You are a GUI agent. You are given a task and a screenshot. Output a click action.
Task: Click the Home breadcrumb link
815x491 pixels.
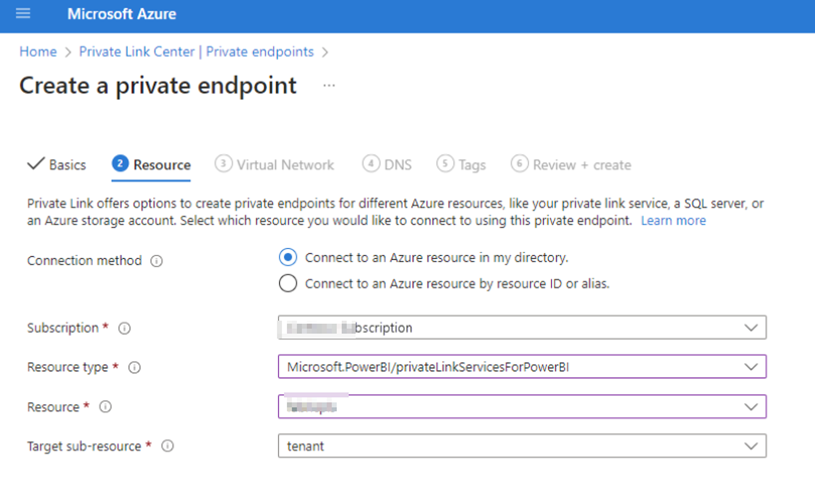click(38, 52)
